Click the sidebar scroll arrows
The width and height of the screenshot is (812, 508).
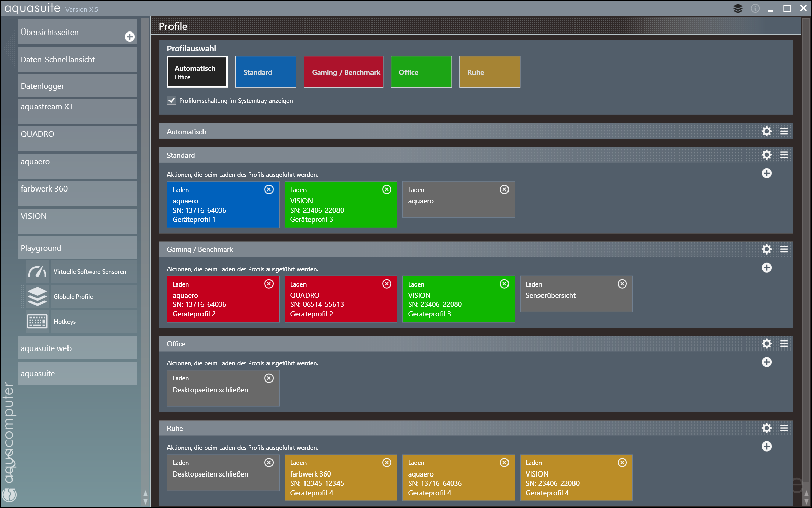146,497
